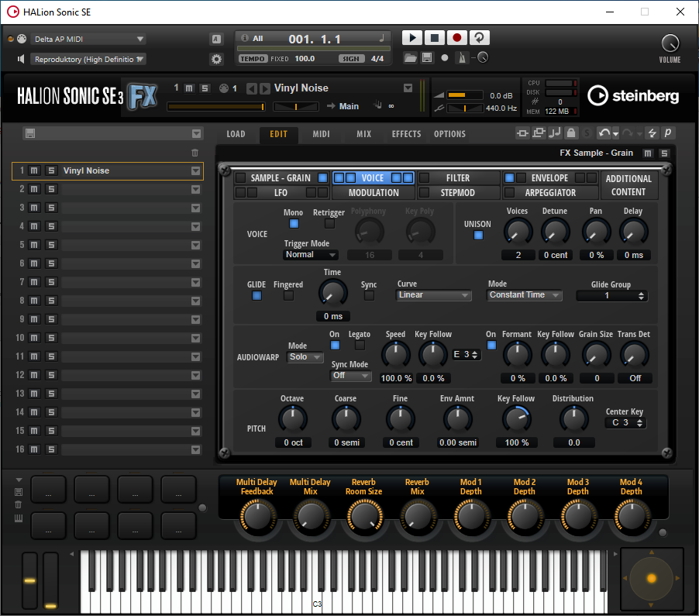This screenshot has height=616, width=699.
Task: Click the save MIDI file disk icon
Action: click(427, 57)
